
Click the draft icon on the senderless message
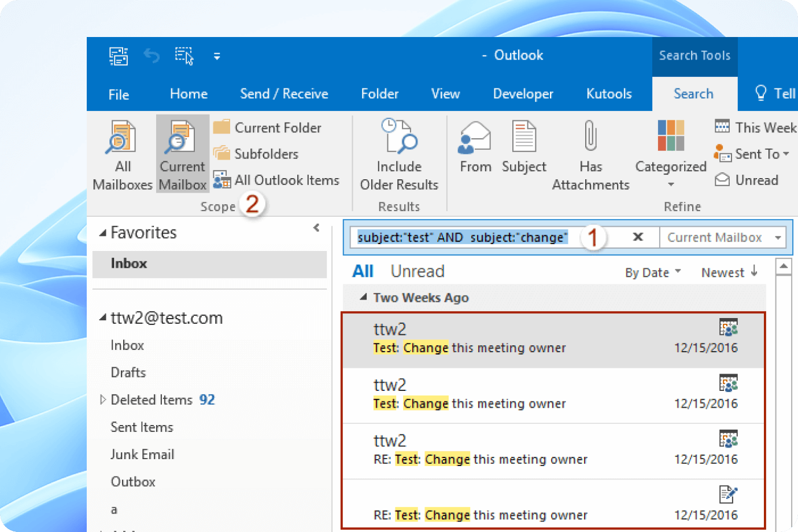(x=728, y=494)
